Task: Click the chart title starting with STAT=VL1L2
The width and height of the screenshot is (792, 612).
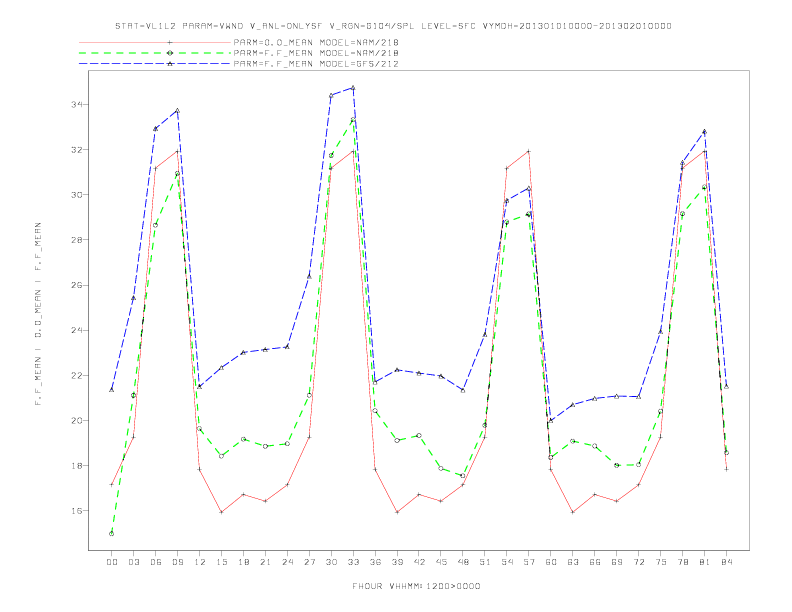Action: coord(393,26)
